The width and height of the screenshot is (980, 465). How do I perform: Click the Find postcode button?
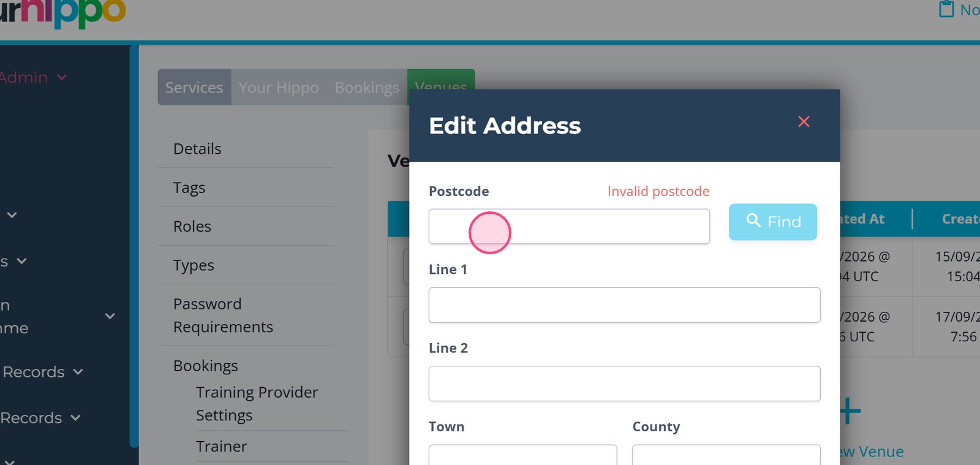pyautogui.click(x=772, y=222)
